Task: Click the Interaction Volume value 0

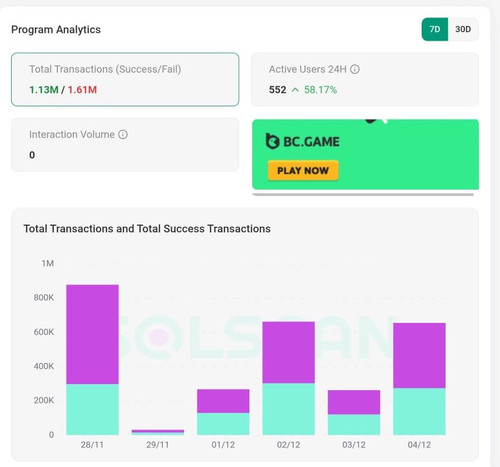Action: pyautogui.click(x=32, y=155)
